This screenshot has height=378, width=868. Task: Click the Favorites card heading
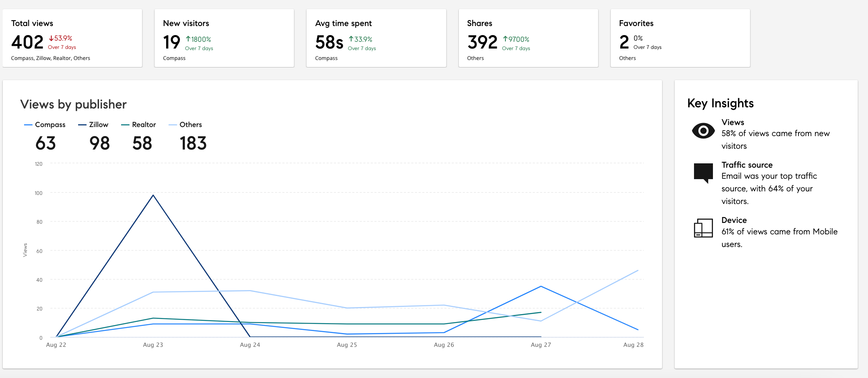[636, 23]
